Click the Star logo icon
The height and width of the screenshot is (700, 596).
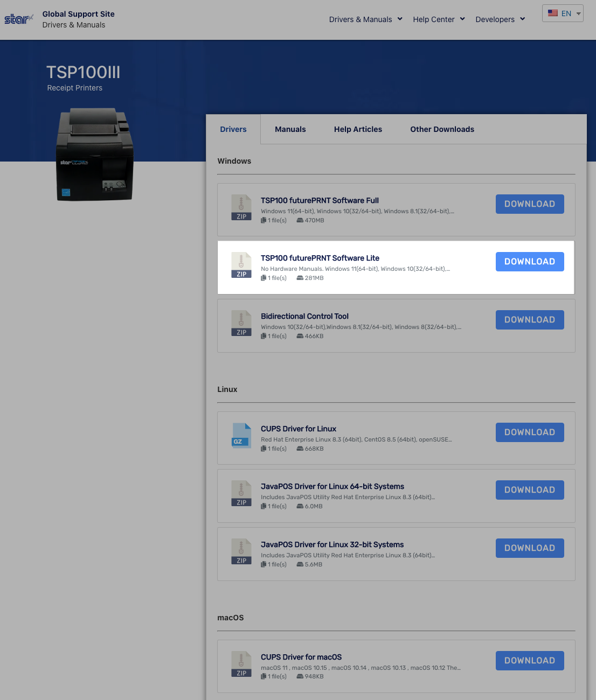(x=18, y=19)
